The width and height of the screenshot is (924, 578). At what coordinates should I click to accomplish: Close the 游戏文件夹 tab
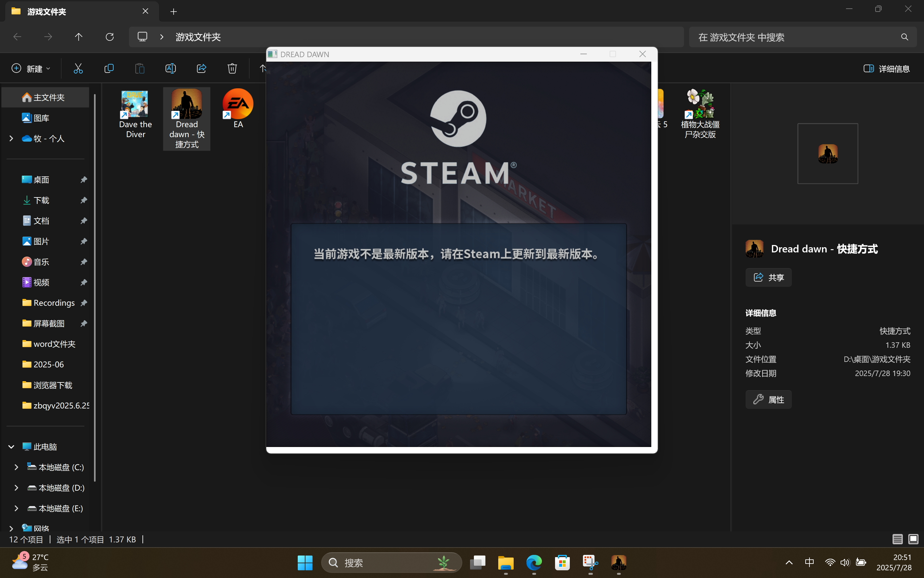coord(145,11)
